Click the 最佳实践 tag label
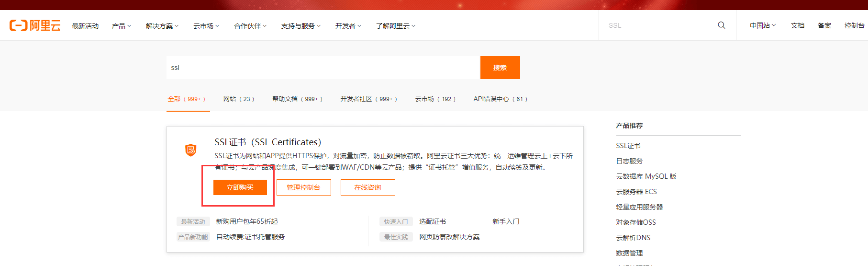Image resolution: width=868 pixels, height=266 pixels. [x=396, y=237]
